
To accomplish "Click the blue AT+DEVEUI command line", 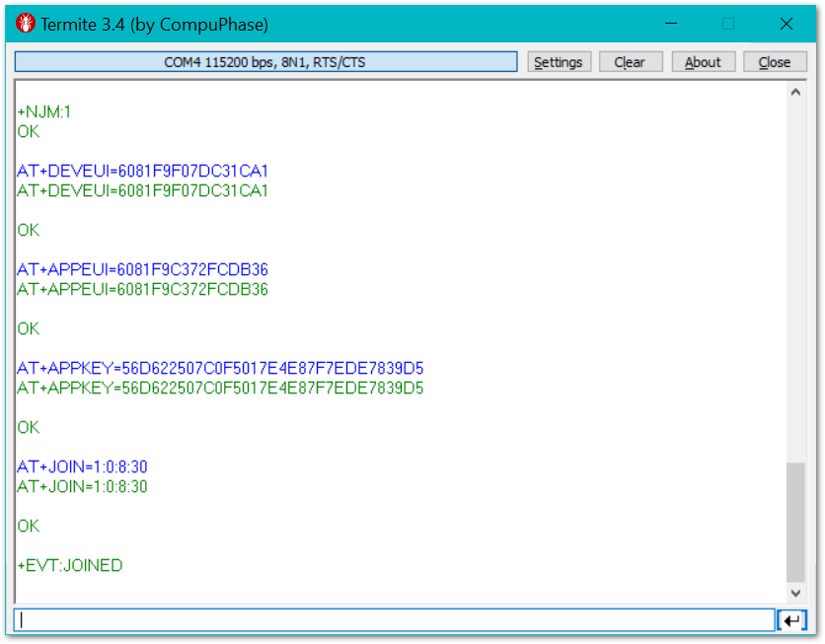I will [143, 171].
